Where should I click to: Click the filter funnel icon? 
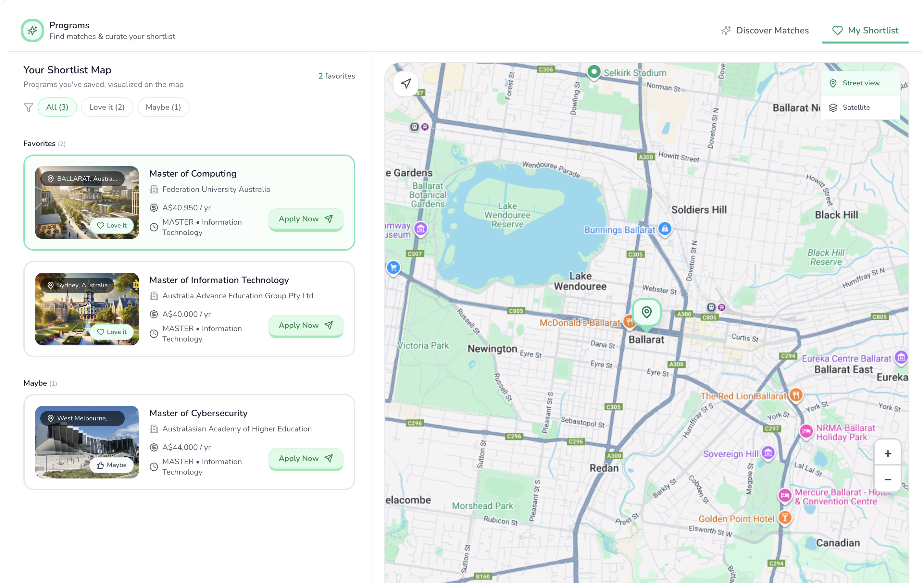click(28, 107)
